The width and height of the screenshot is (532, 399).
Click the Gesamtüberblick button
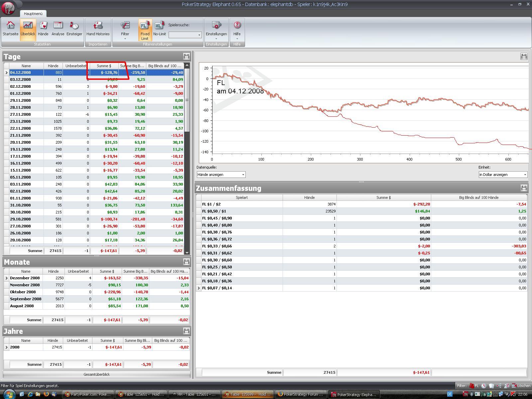click(x=97, y=374)
